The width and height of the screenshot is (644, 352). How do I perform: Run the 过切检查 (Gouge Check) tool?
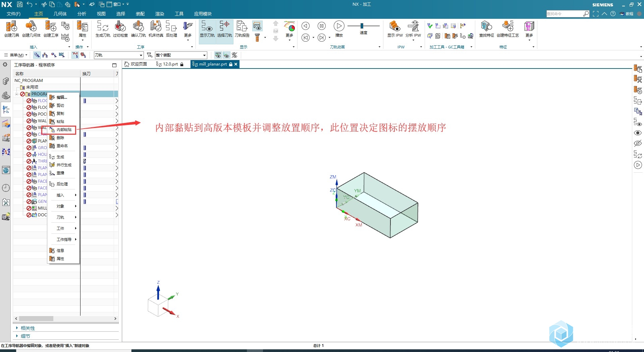120,29
